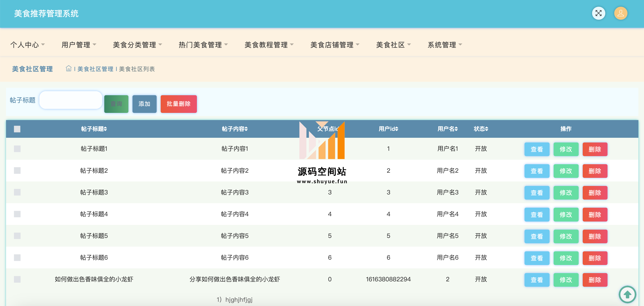The image size is (644, 306).
Task: Check the row for 帖子标题3
Action: pyautogui.click(x=17, y=192)
